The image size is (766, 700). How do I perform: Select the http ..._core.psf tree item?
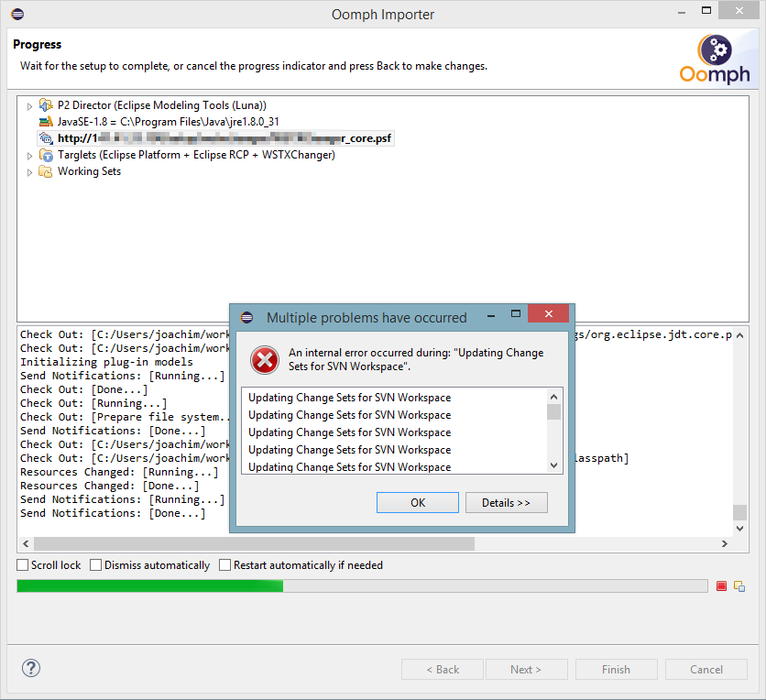click(224, 138)
